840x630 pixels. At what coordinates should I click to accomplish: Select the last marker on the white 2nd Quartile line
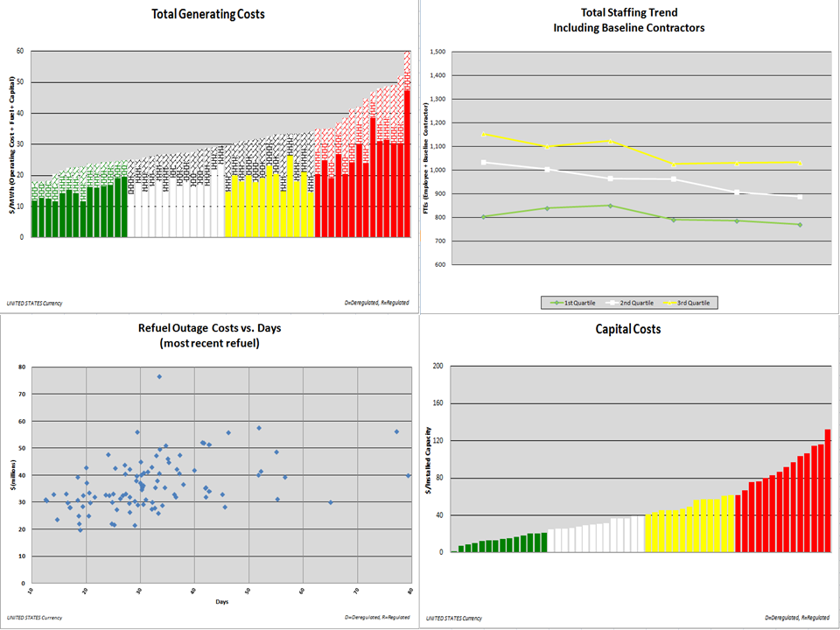pos(800,197)
